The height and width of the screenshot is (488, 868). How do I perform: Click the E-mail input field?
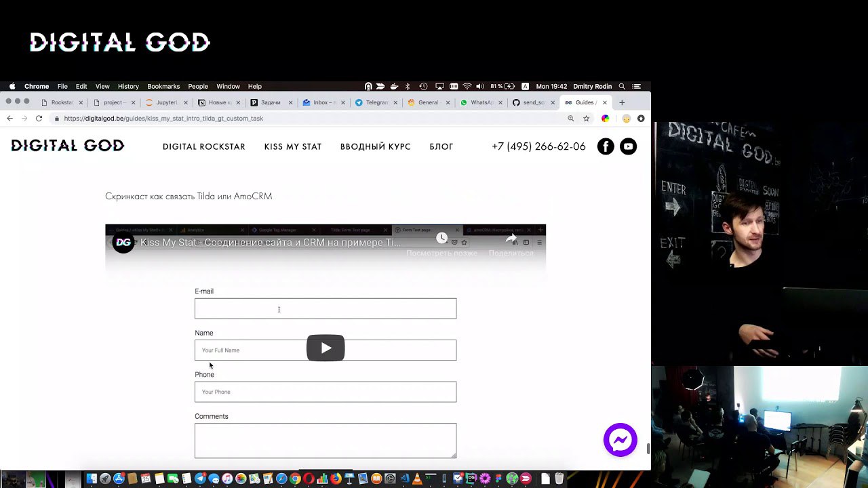pos(325,308)
